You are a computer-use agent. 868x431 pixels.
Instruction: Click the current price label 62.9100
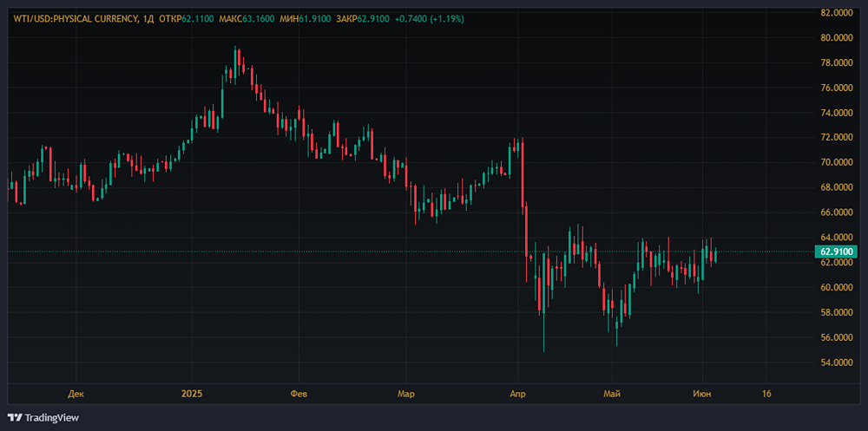click(x=836, y=251)
